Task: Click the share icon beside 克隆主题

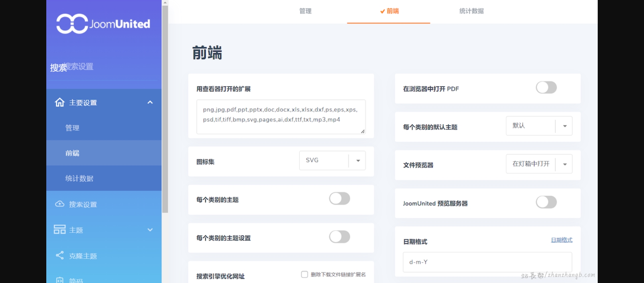Action: pyautogui.click(x=60, y=255)
